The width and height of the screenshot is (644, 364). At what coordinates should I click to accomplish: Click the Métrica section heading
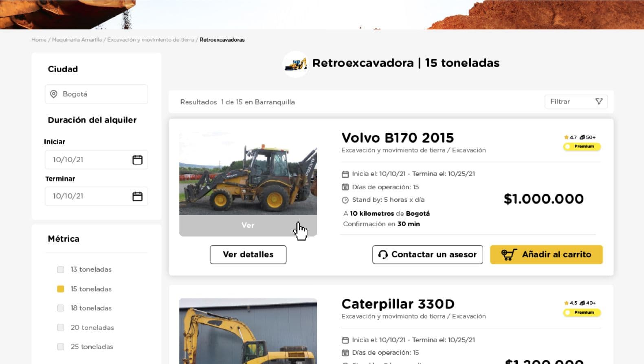pyautogui.click(x=64, y=239)
